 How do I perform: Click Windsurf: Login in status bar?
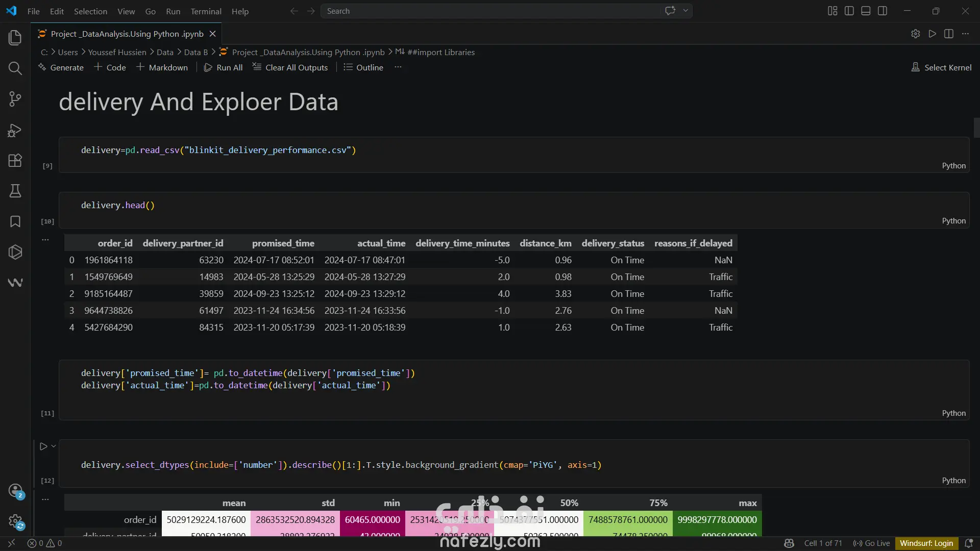point(926,543)
